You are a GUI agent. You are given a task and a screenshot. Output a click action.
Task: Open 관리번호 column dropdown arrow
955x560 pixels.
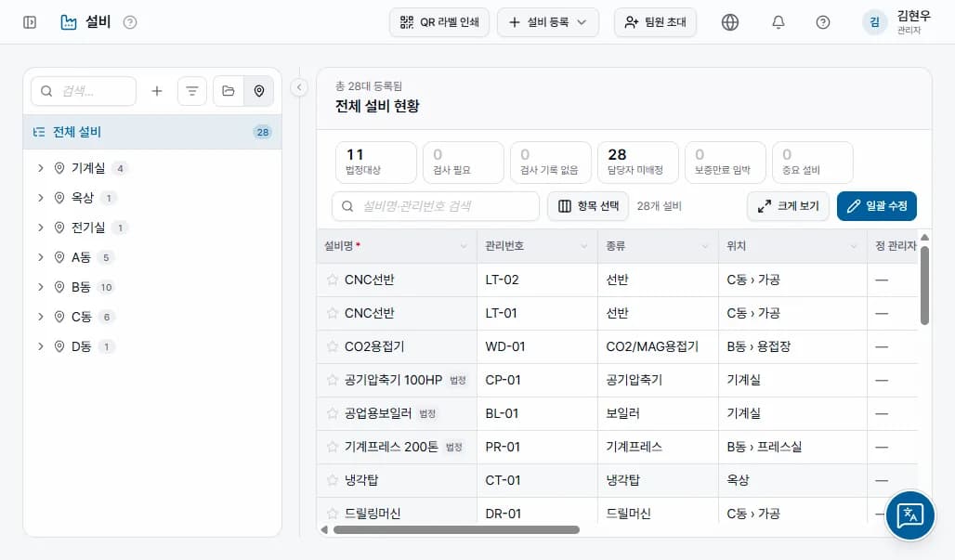tap(583, 246)
